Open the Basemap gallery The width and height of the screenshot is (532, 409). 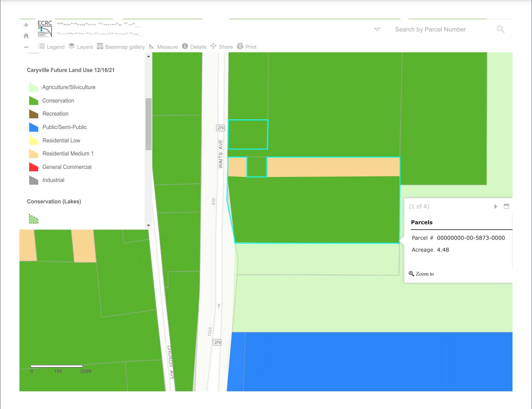click(121, 47)
